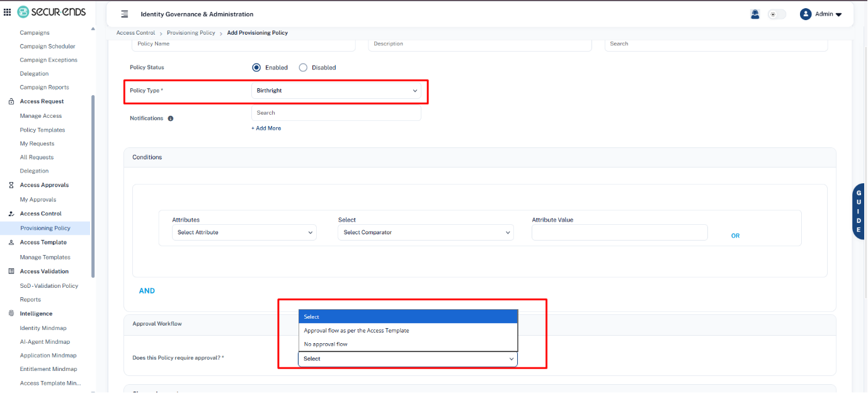Open the Select Attribute dropdown
The height and width of the screenshot is (393, 868).
(244, 232)
